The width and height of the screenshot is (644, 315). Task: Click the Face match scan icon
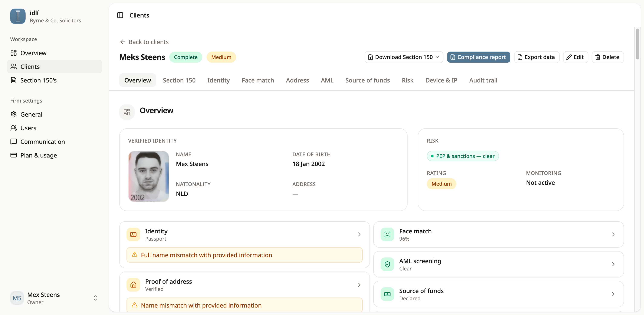(x=387, y=234)
